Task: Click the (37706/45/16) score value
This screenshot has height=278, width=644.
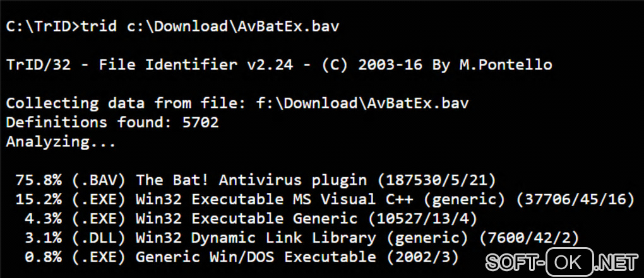Action: [574, 200]
